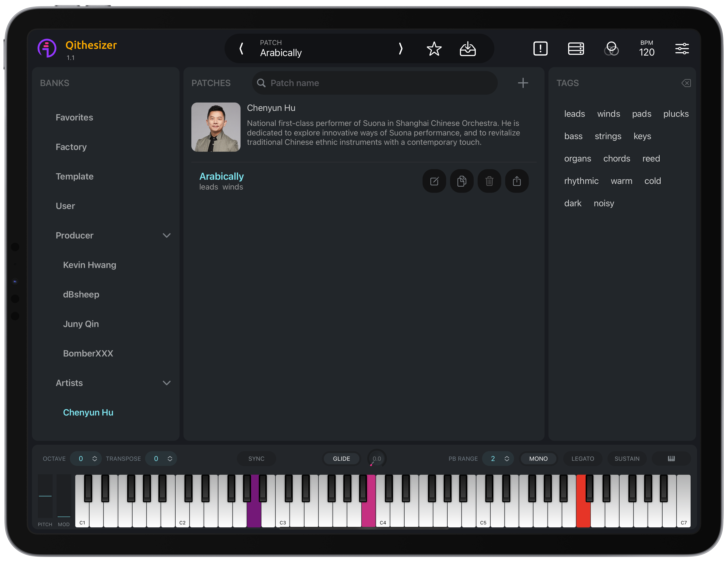Enable LEGATO mode
The width and height of the screenshot is (728, 563).
(582, 459)
